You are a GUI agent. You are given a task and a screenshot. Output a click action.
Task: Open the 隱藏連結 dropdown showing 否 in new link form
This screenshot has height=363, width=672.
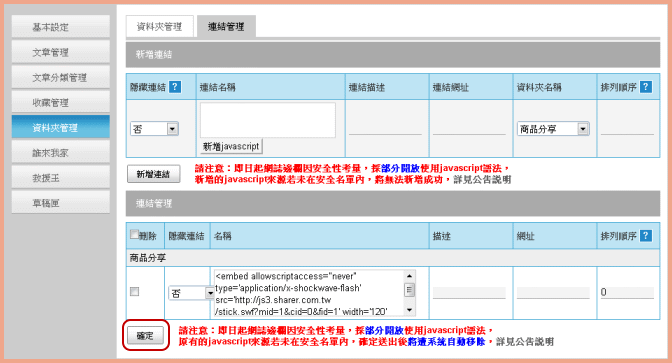pos(154,129)
